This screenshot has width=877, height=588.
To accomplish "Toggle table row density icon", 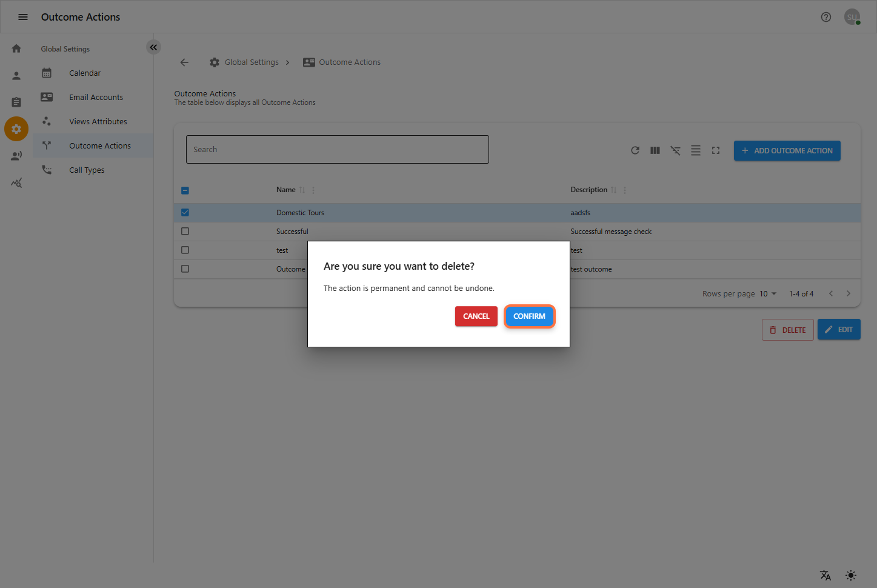I will pyautogui.click(x=696, y=150).
